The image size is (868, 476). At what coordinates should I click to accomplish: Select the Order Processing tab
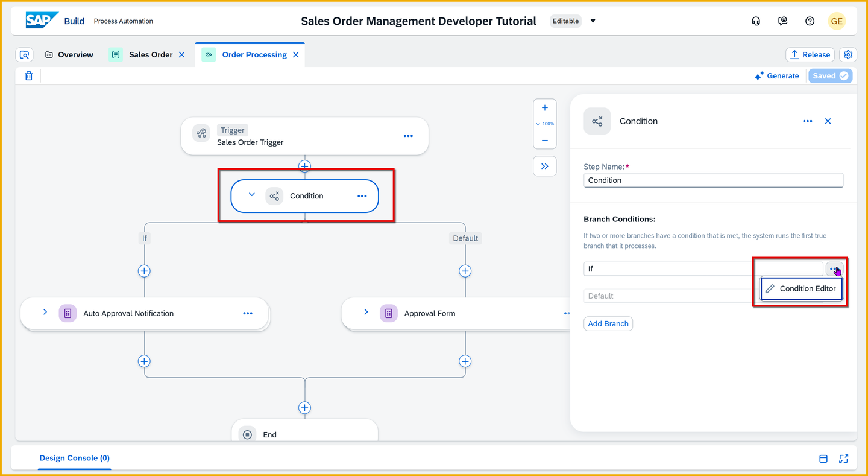(x=250, y=55)
